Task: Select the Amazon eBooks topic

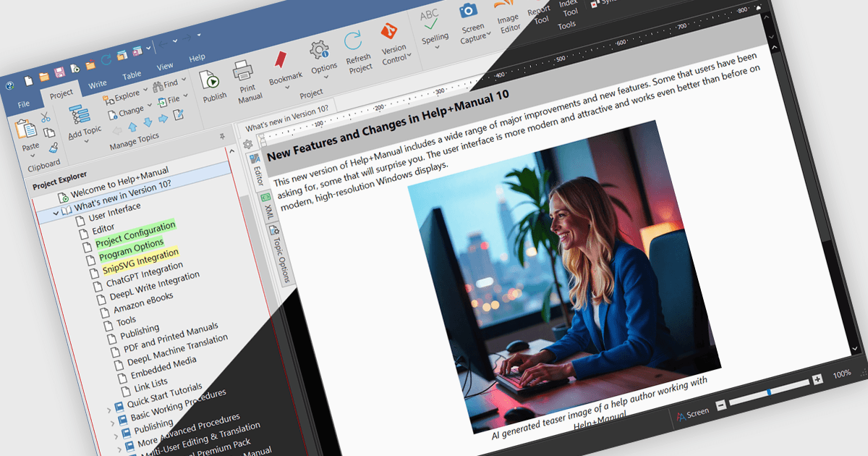Action: 143,303
